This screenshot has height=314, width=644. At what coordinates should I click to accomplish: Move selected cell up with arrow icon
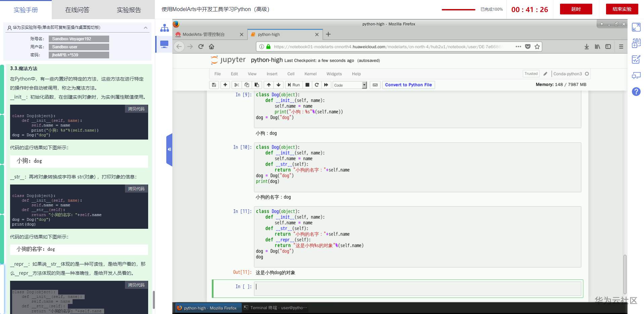point(269,85)
